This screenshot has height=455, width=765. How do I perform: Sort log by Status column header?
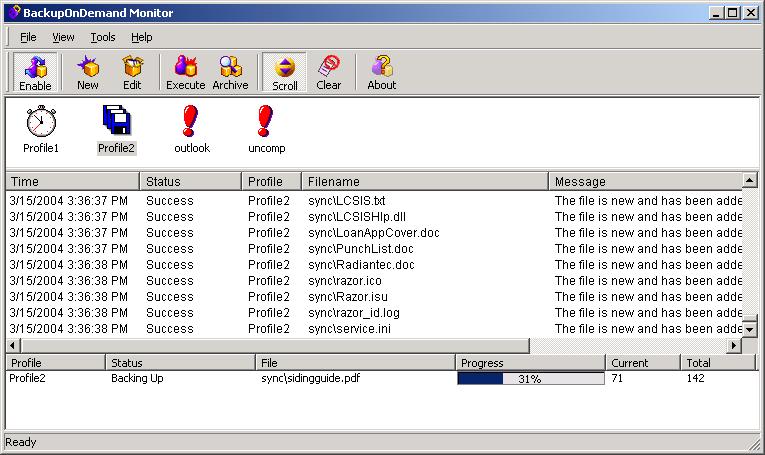click(x=191, y=181)
